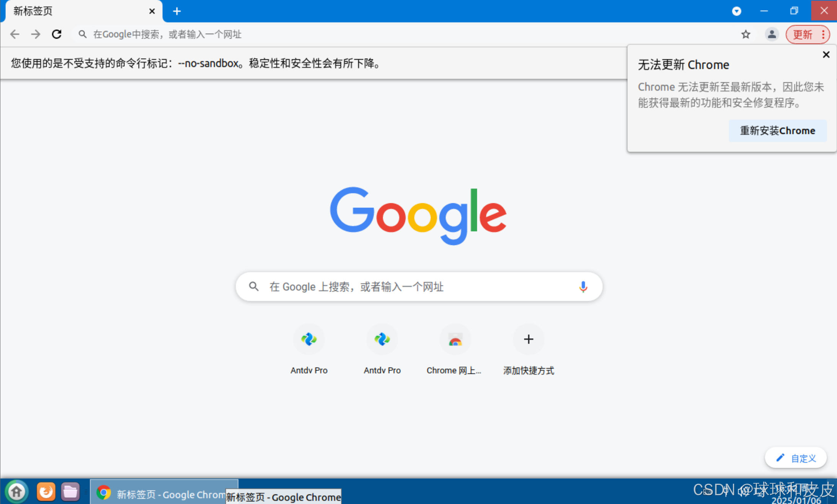
Task: Click the browser back arrow
Action: (x=15, y=34)
